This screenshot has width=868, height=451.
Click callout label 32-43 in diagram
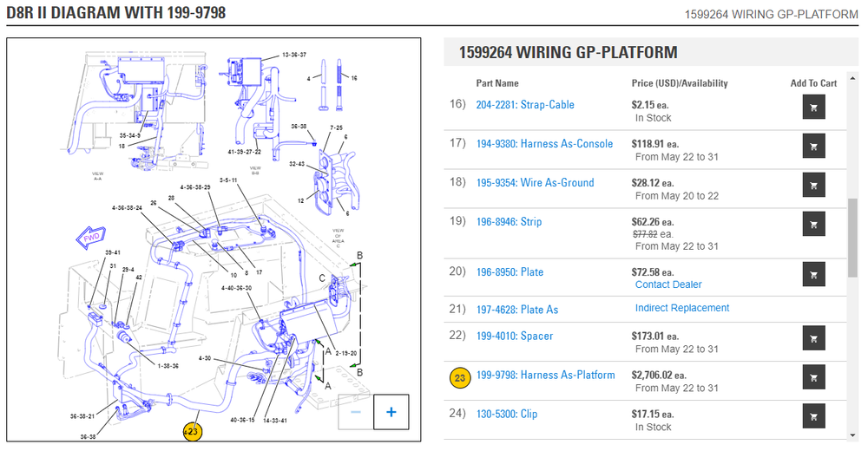pyautogui.click(x=297, y=164)
